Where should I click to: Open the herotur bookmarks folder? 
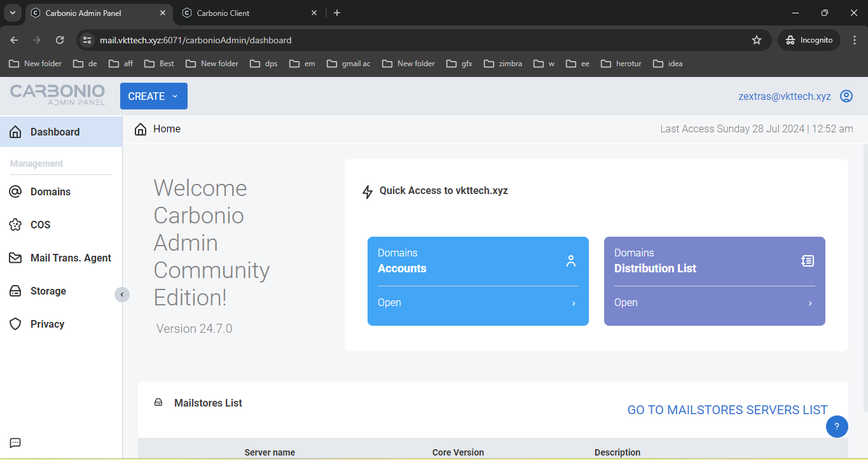pyautogui.click(x=622, y=64)
